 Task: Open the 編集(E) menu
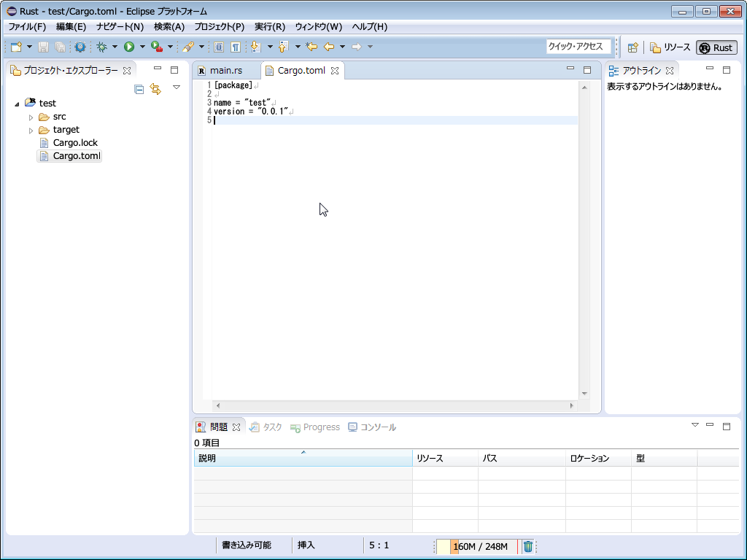(71, 27)
